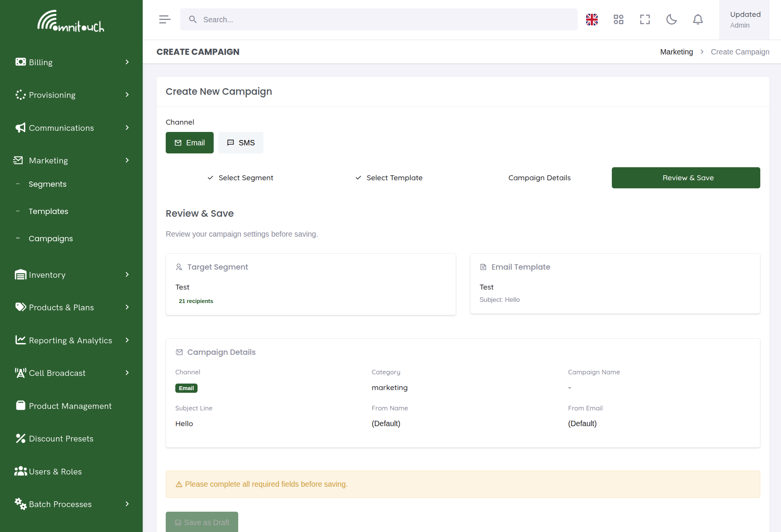Open the apps grid icon
Viewport: 781px width, 532px height.
pyautogui.click(x=618, y=20)
